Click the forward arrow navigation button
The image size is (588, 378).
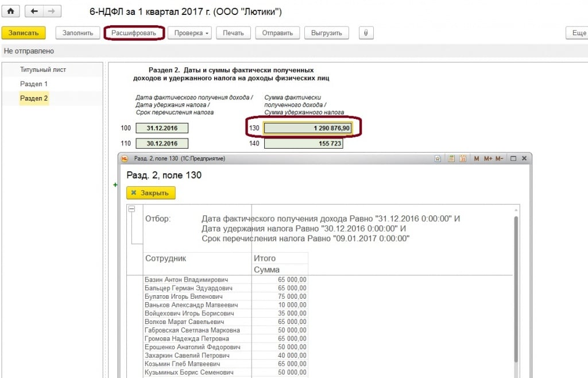click(x=52, y=11)
